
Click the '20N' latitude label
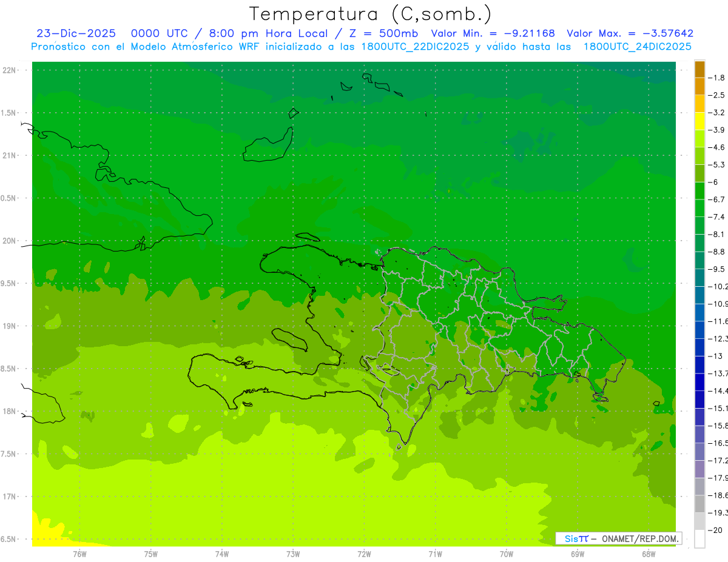click(x=9, y=241)
